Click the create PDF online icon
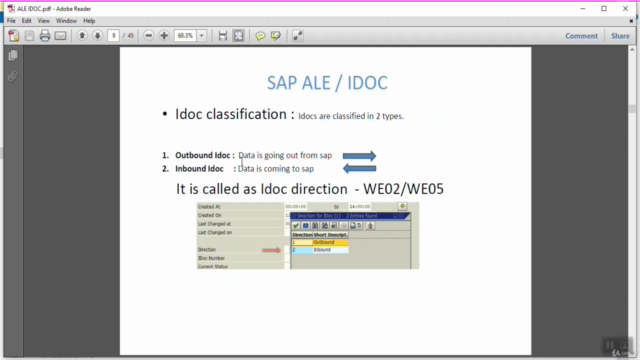640x360 pixels. click(13, 36)
